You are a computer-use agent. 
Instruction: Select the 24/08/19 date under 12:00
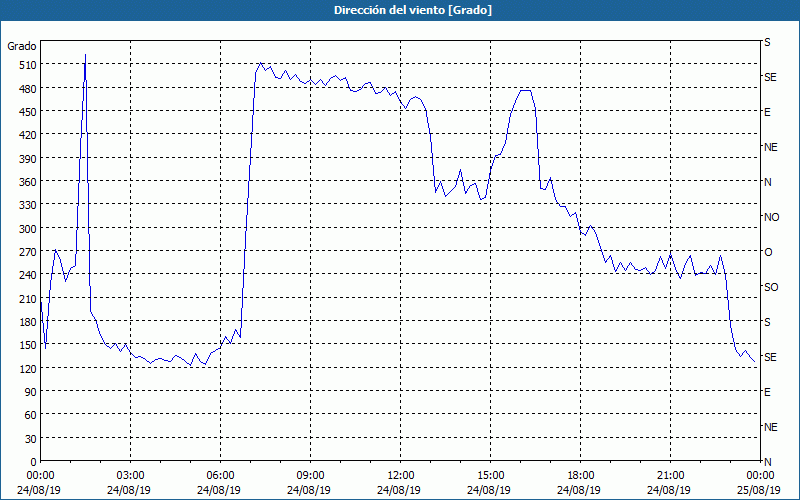click(x=399, y=490)
